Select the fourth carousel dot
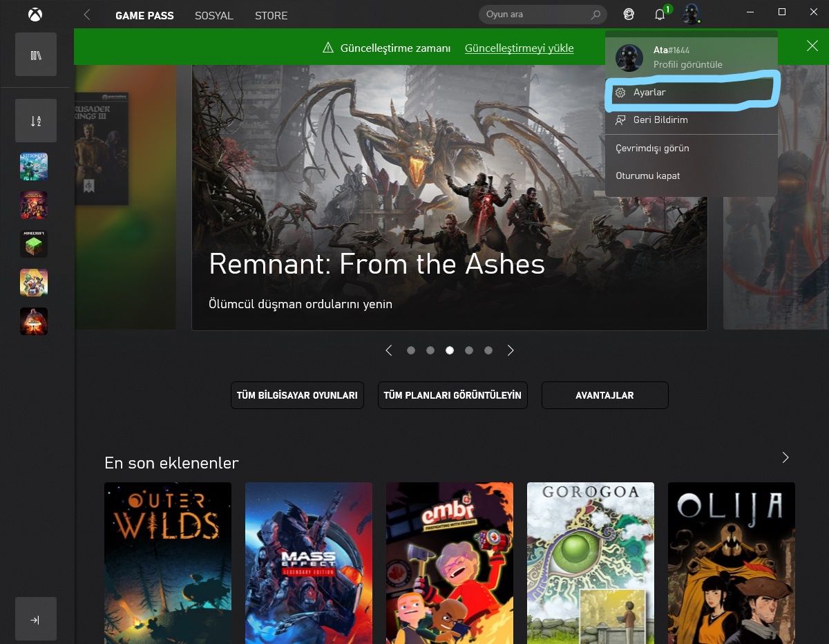 (x=469, y=350)
